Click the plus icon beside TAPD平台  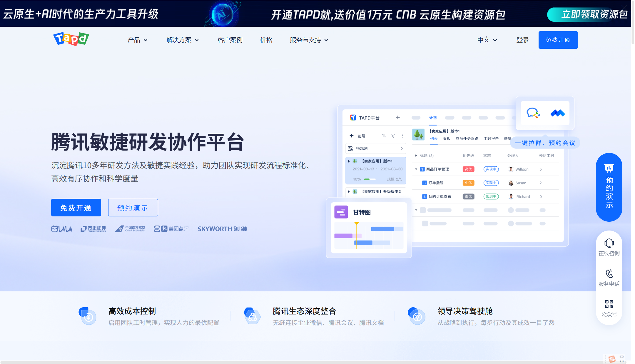tap(397, 117)
